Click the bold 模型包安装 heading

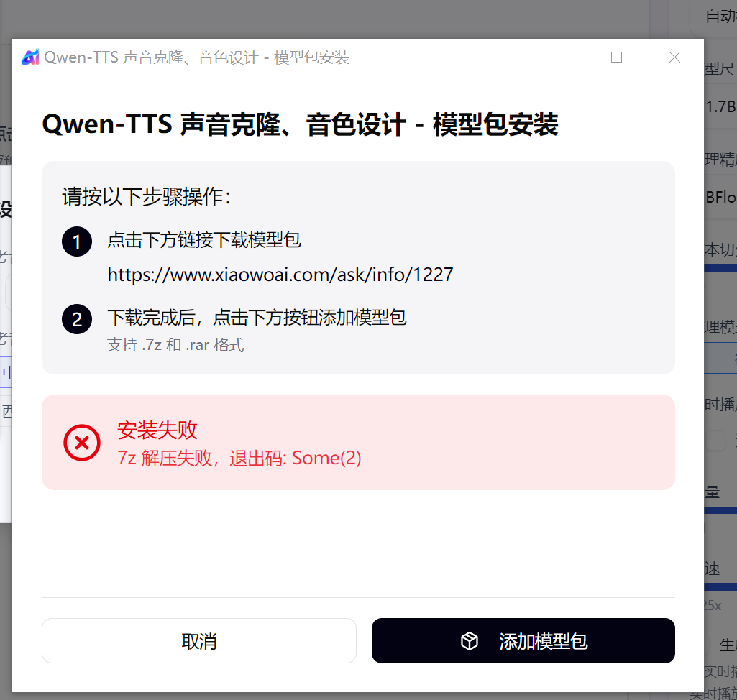495,124
